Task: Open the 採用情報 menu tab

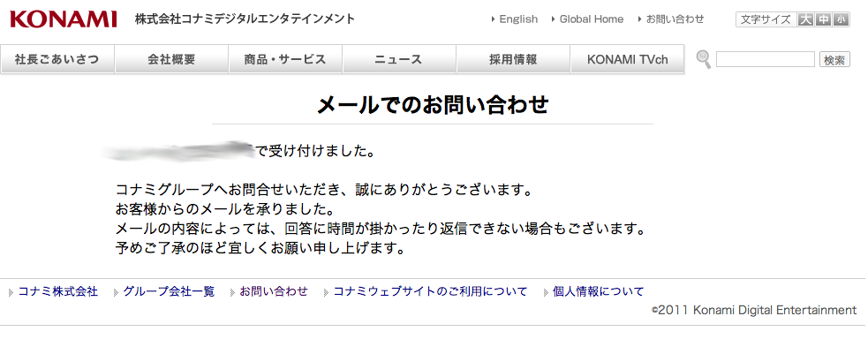Action: [x=513, y=60]
